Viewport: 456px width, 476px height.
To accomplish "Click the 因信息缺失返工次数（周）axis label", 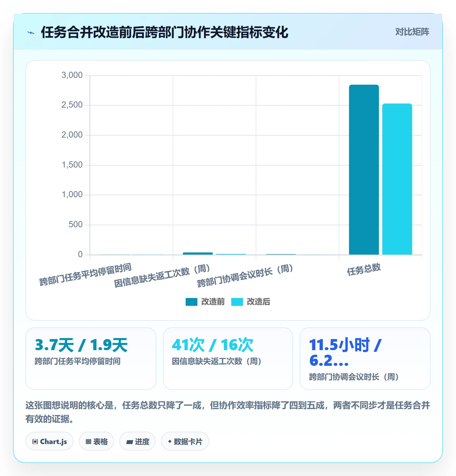I will [x=162, y=276].
